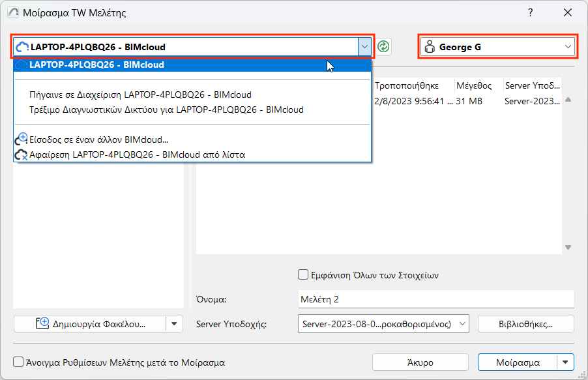Open Βιβλιοθήκες... button
Screen dimensions: 588x380
526,323
